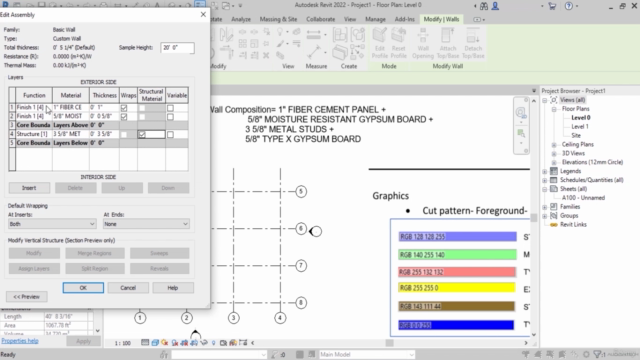Screen dimensions: 640x360
Task: Collapse the Floor Plans tree node
Action: point(554,109)
